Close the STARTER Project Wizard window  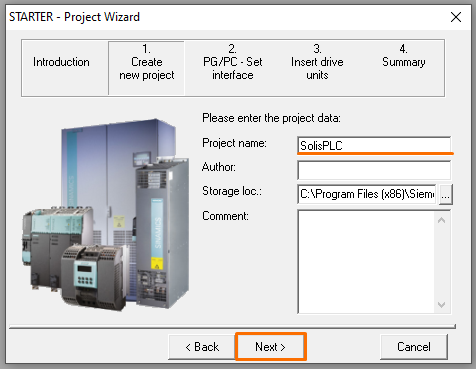coord(456,17)
